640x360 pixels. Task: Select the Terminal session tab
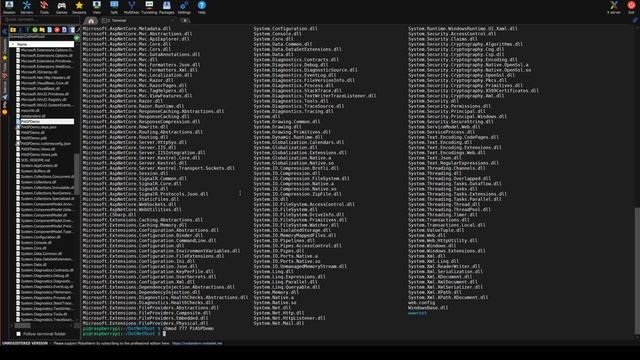click(137, 20)
